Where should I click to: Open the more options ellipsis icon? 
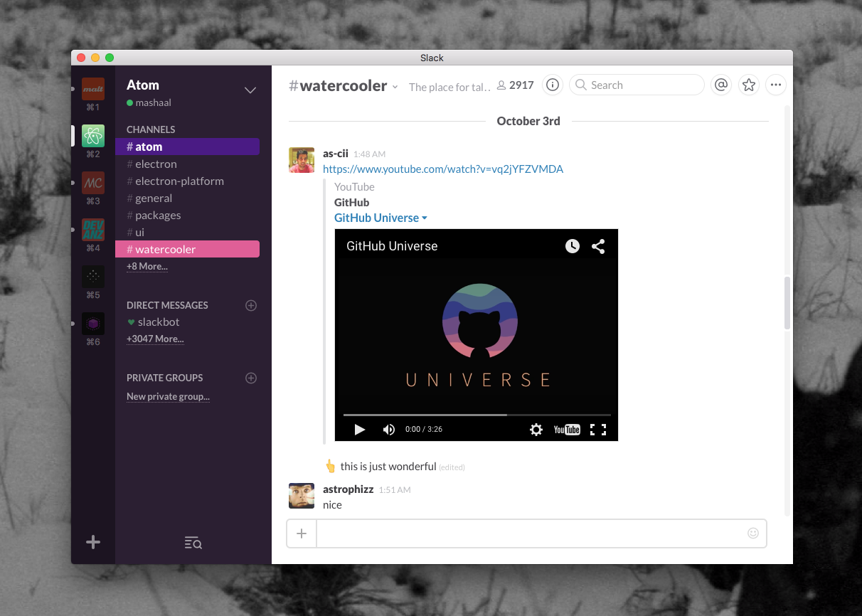pyautogui.click(x=776, y=85)
